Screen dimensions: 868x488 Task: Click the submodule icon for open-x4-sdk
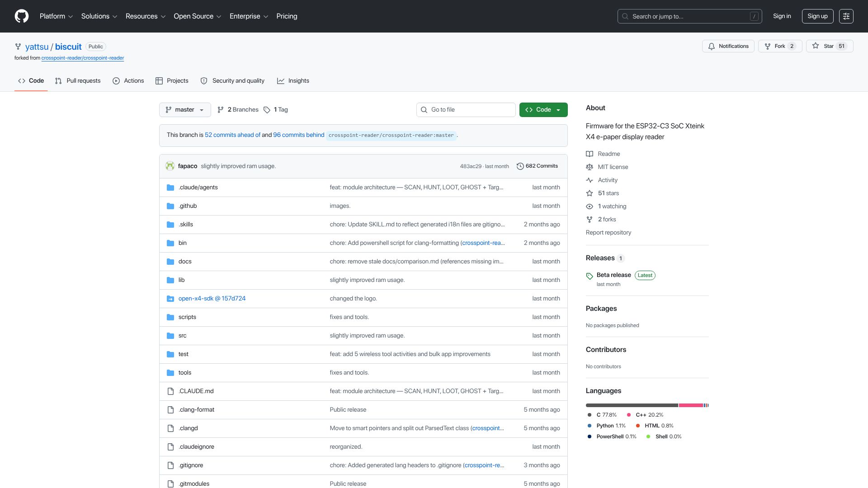(170, 299)
